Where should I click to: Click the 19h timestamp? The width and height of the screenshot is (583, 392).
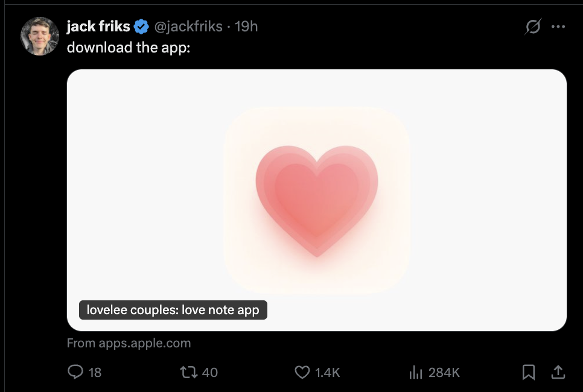coord(246,27)
